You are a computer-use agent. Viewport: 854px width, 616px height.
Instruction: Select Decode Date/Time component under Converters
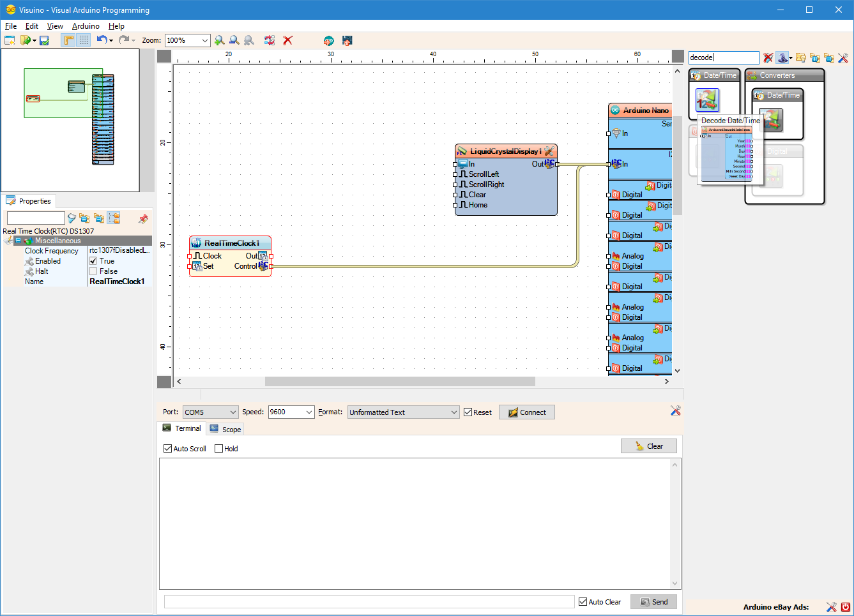tap(771, 119)
